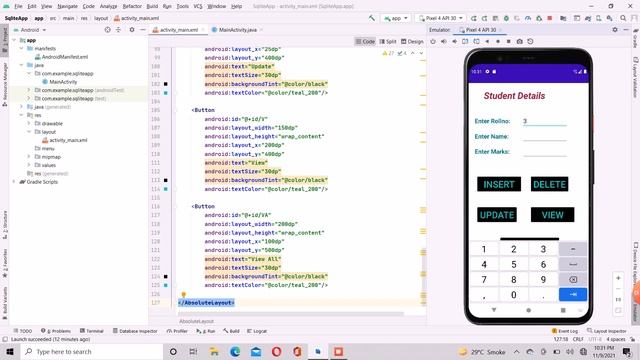The width and height of the screenshot is (640, 360).
Task: Tap backspace key on emulator keypad
Action: [573, 280]
